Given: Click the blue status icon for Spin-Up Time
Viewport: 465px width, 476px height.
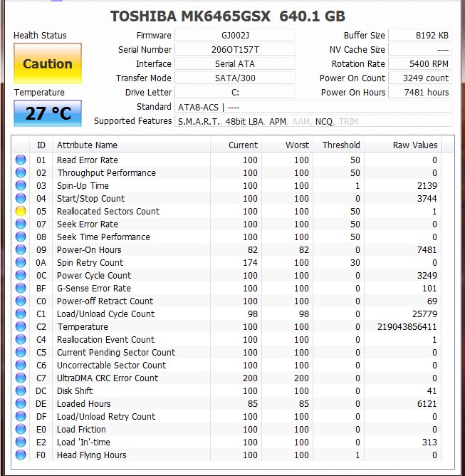Looking at the screenshot, I should click(x=21, y=185).
